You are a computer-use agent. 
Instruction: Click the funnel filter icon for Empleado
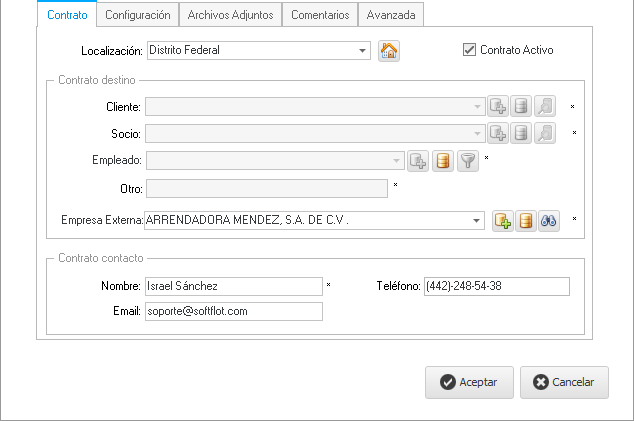467,161
